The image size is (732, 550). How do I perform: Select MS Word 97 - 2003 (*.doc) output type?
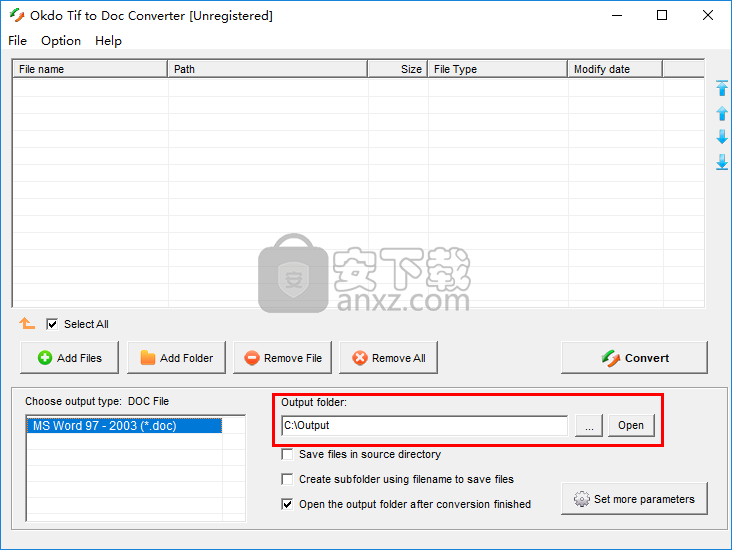[124, 426]
